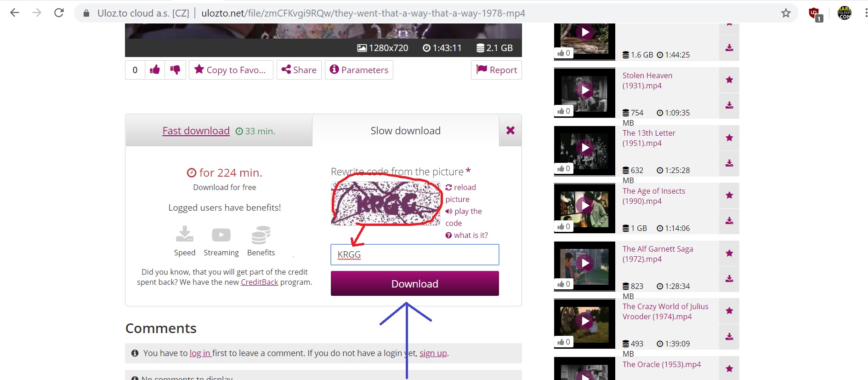Image resolution: width=868 pixels, height=380 pixels.
Task: Open The Crazy World of Julius Vrooder link
Action: [x=665, y=311]
